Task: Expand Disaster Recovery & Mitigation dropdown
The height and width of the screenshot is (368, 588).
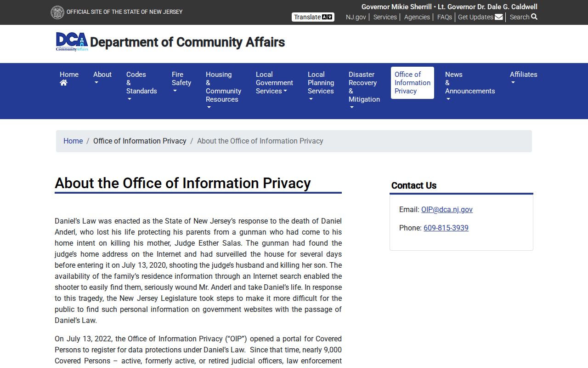Action: click(x=364, y=91)
